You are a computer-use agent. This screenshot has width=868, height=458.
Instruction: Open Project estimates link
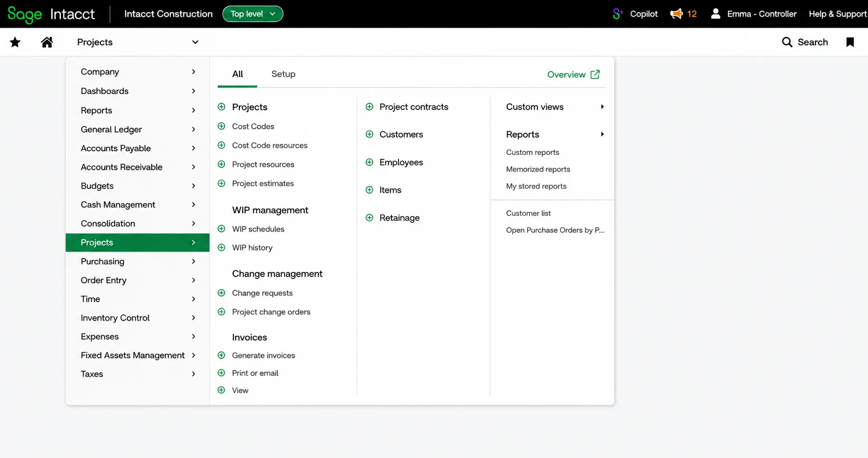(x=263, y=184)
